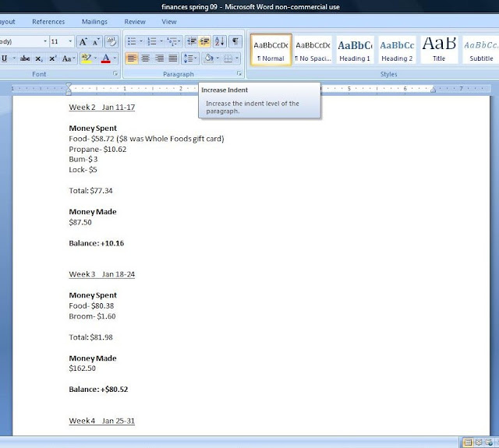Apply the Normal style

pyautogui.click(x=271, y=50)
